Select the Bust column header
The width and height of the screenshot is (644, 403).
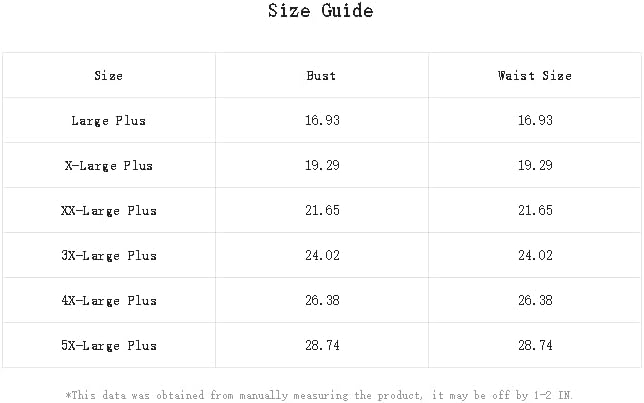point(321,76)
